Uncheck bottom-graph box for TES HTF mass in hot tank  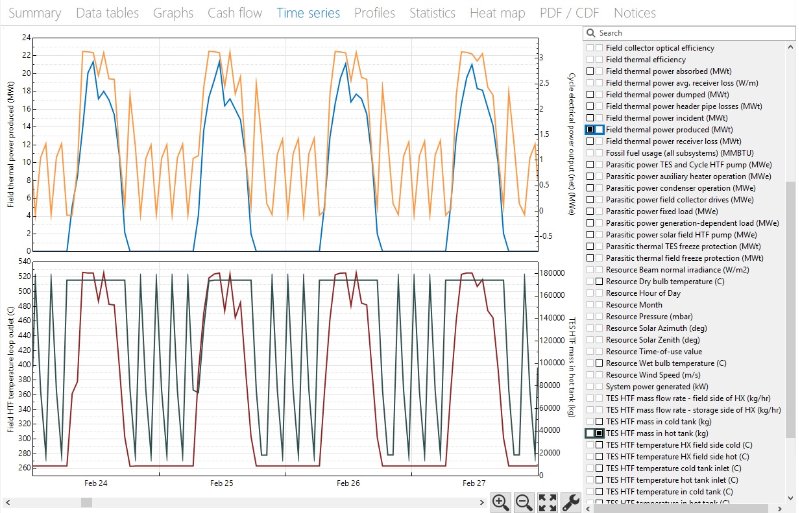coord(599,433)
